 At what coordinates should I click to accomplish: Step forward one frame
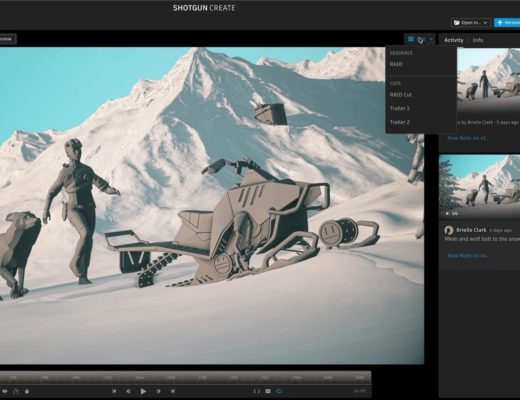tap(159, 391)
